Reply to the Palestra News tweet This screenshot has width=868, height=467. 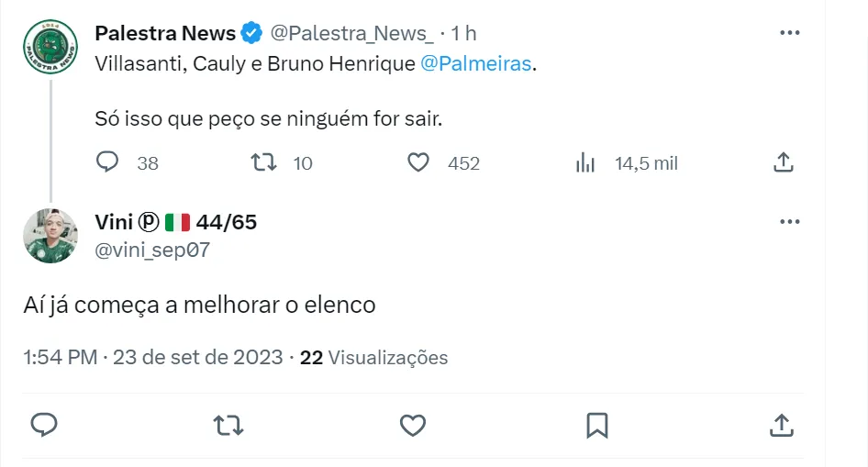click(108, 163)
